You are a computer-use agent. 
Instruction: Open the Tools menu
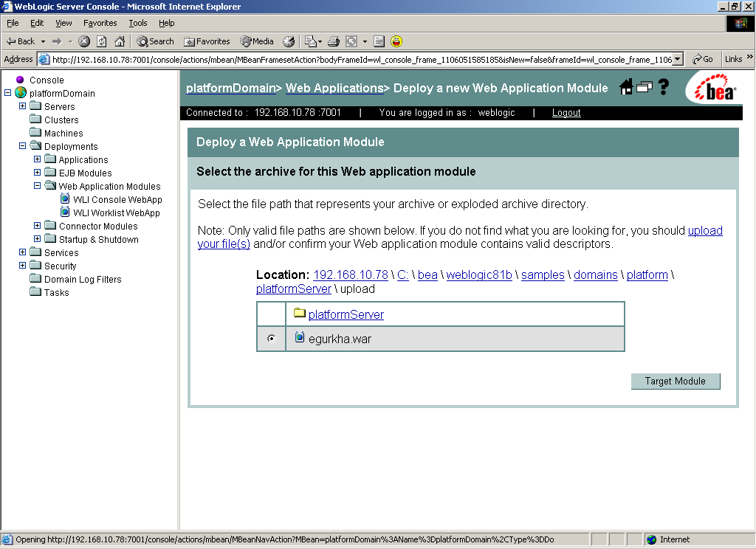pos(138,23)
